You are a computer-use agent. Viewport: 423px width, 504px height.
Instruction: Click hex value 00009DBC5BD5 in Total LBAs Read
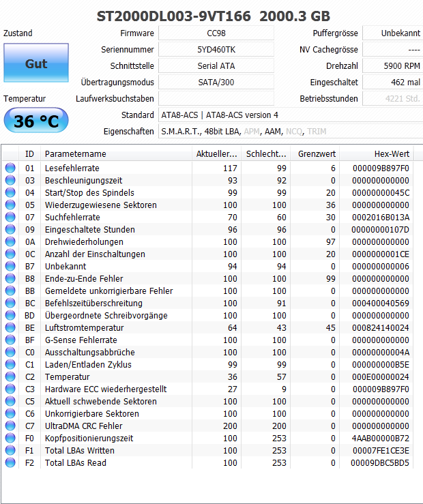coord(380,463)
